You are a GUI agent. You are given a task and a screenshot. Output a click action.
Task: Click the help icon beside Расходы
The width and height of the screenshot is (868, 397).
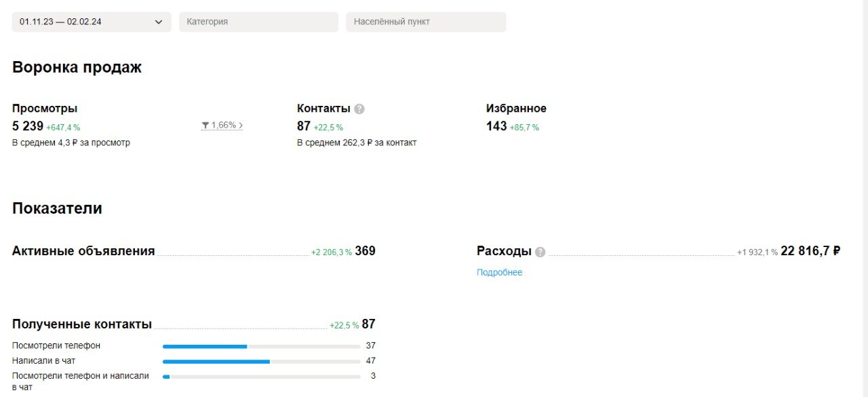(x=540, y=252)
